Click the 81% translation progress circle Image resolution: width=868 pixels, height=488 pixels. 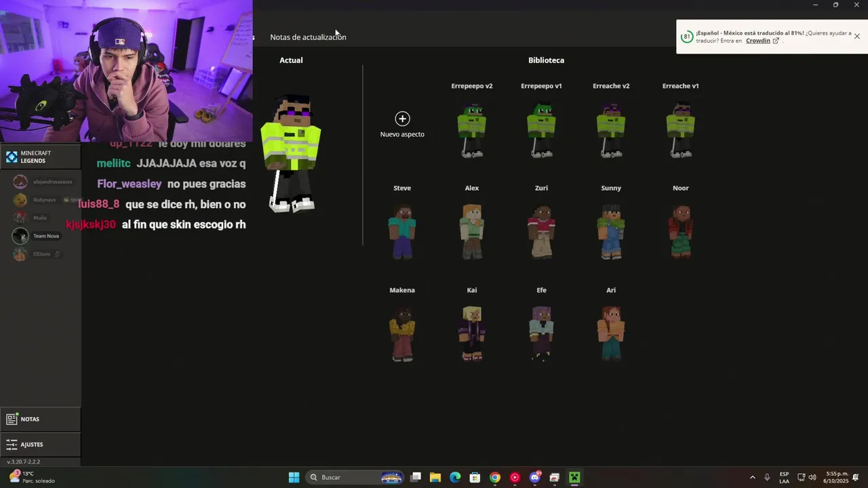(687, 37)
